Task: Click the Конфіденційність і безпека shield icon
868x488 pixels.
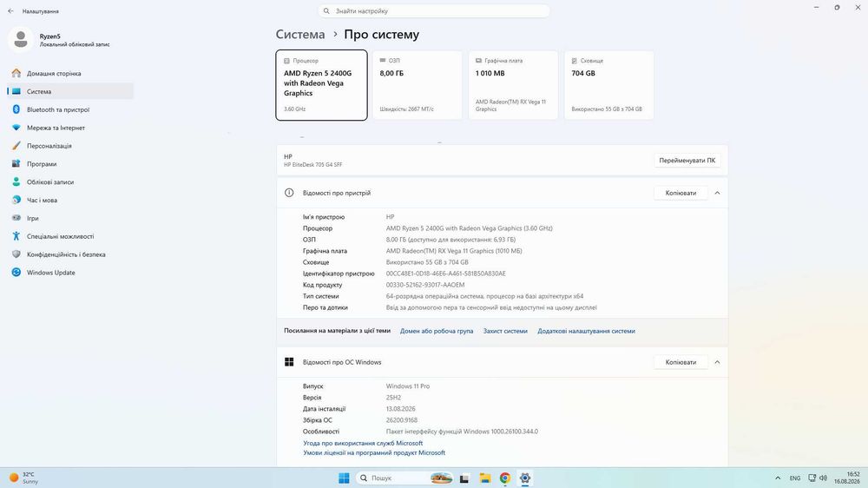Action: coord(16,254)
